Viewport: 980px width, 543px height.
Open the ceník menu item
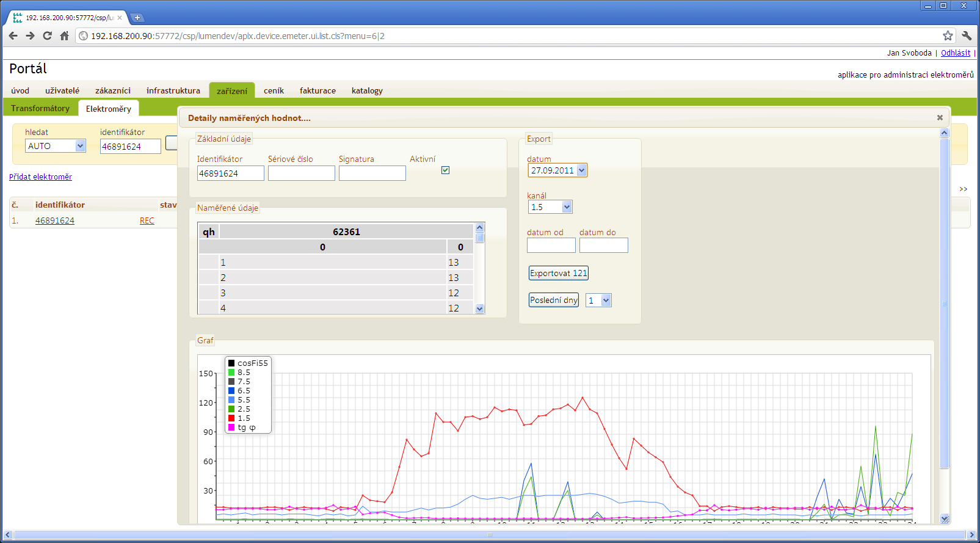click(x=274, y=90)
